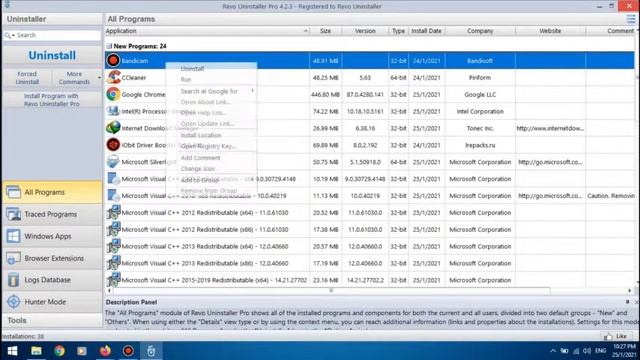
Task: Click the Tonec Inc. company cell
Action: point(480,128)
